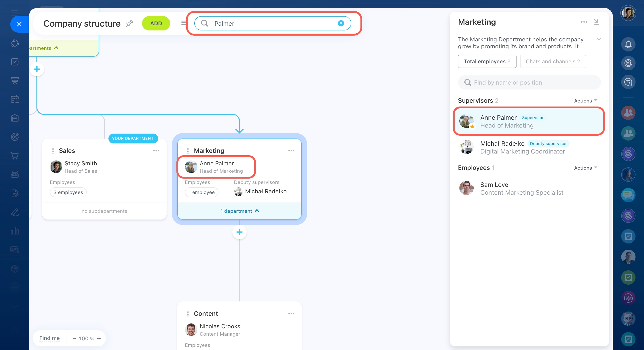
Task: Collapse the Marketing side panel
Action: [x=597, y=22]
